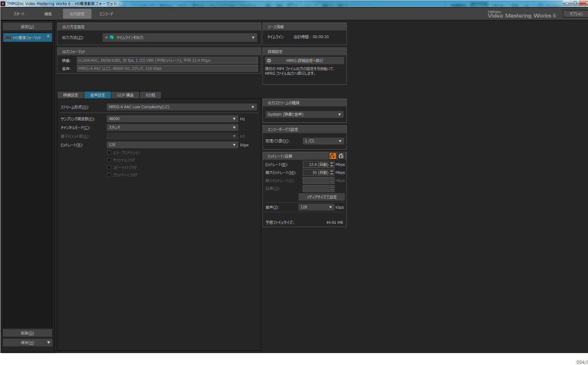Click ビットレート(B) 12.4 input field

pyautogui.click(x=316, y=165)
